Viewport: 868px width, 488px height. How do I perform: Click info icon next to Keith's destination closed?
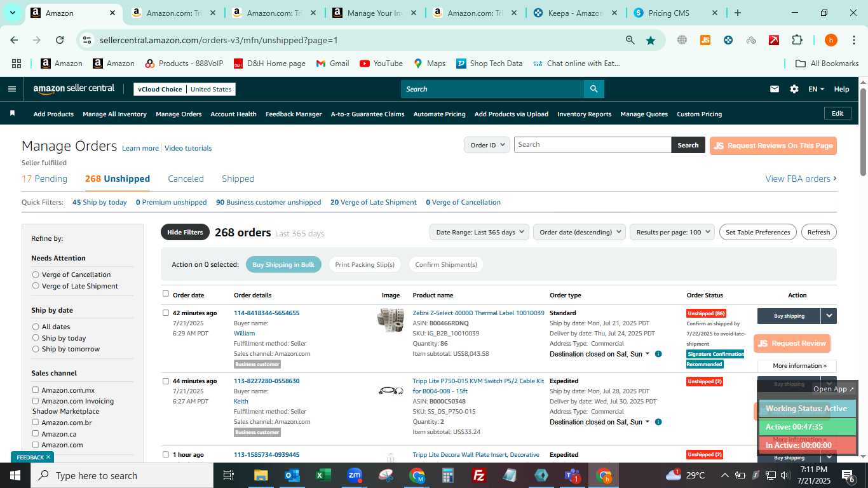[658, 422]
